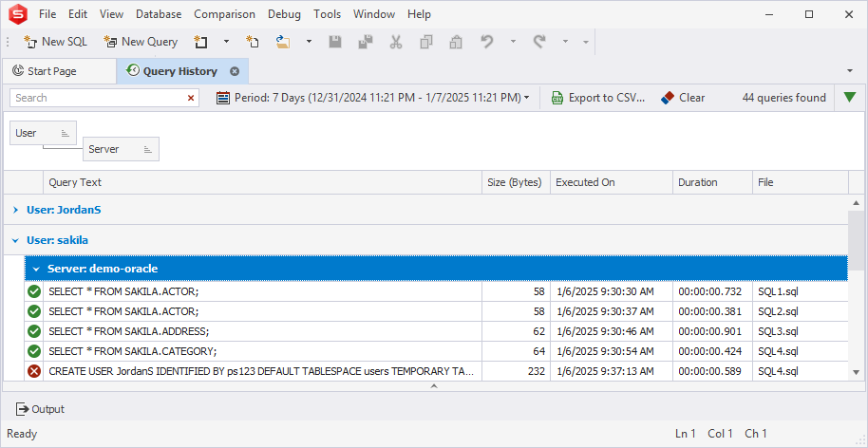Expand the open file dropdown arrow

(309, 42)
